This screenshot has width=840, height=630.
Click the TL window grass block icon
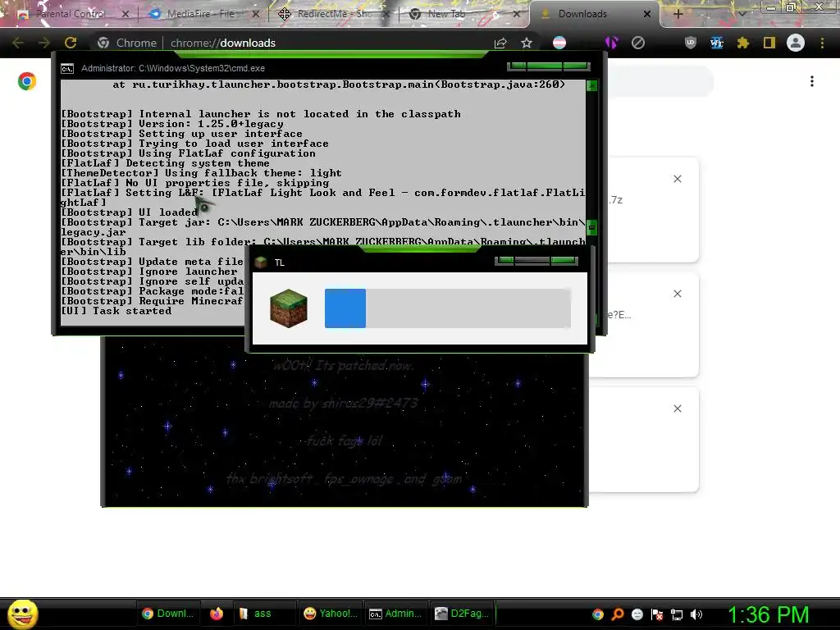pyautogui.click(x=261, y=262)
